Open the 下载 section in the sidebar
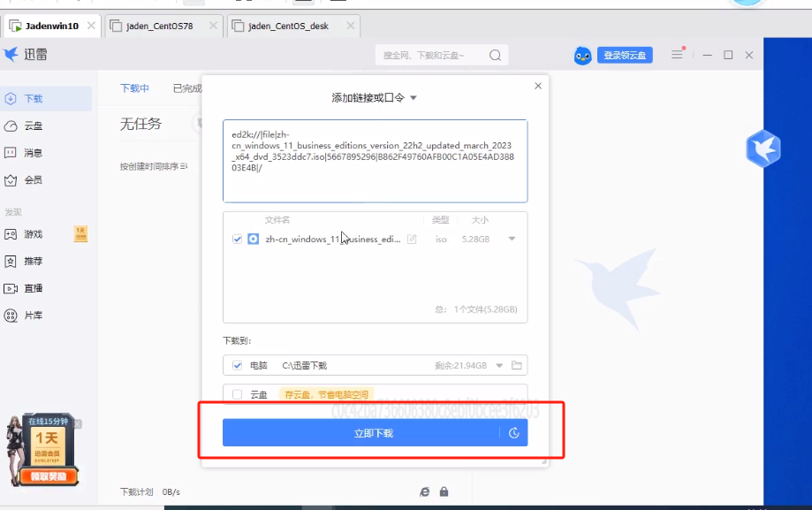 coord(46,98)
